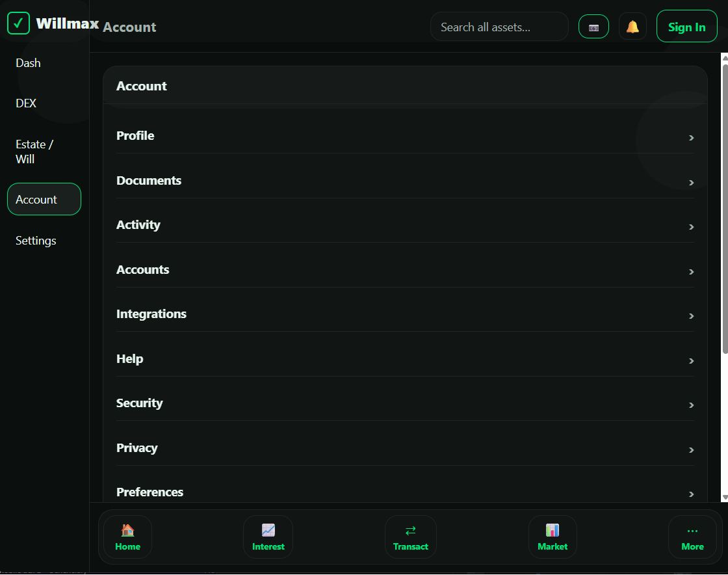Click the Willmax checkmark logo icon
Image resolution: width=728 pixels, height=575 pixels.
(19, 23)
